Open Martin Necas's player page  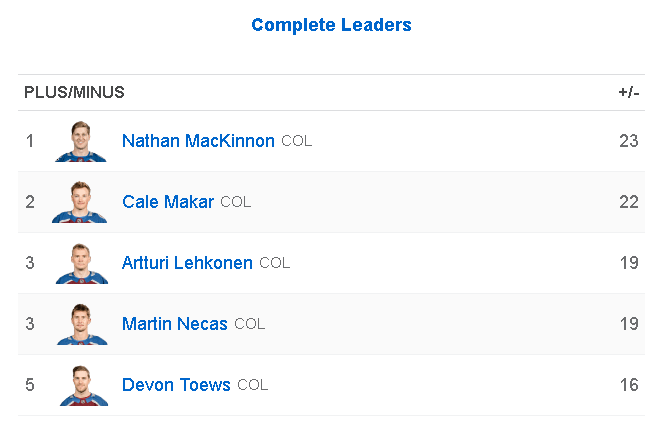(175, 324)
